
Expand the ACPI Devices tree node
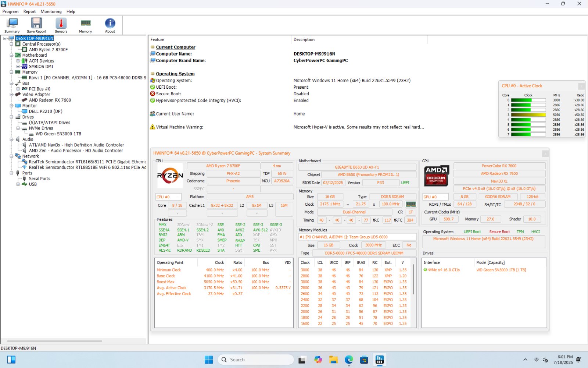click(x=18, y=61)
